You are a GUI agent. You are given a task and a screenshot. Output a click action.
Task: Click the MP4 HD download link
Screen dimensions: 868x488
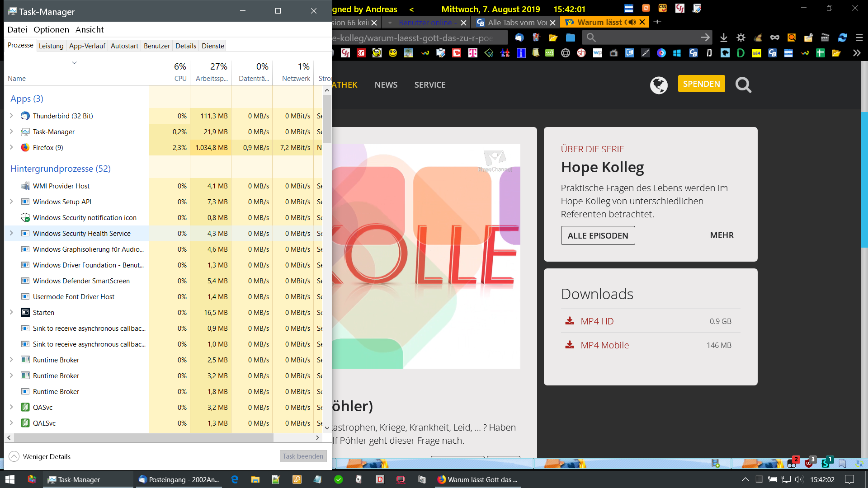click(x=597, y=321)
